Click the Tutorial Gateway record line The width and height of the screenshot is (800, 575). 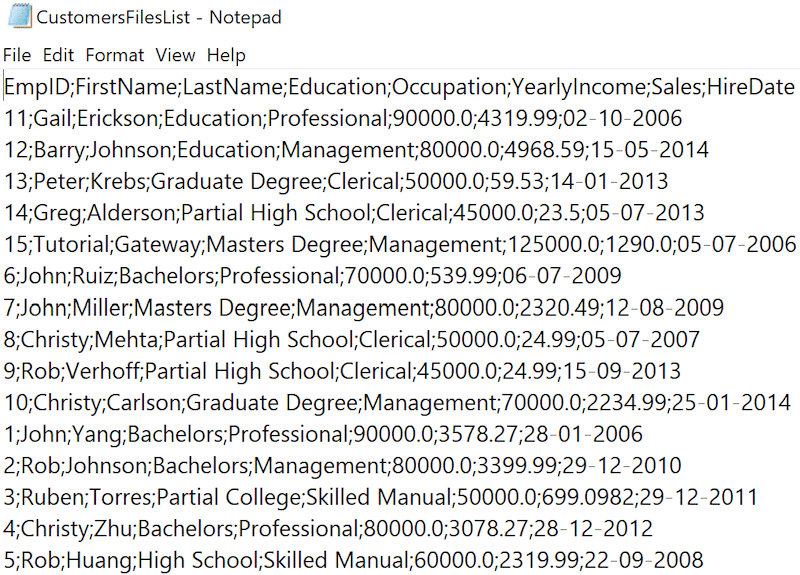coord(400,244)
